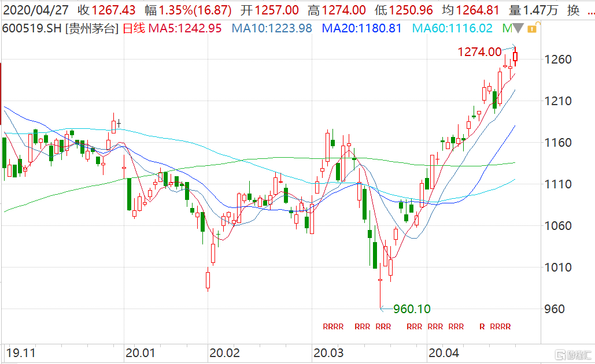Click the low price 低1250.96
This screenshot has width=595, height=364.
coord(404,10)
